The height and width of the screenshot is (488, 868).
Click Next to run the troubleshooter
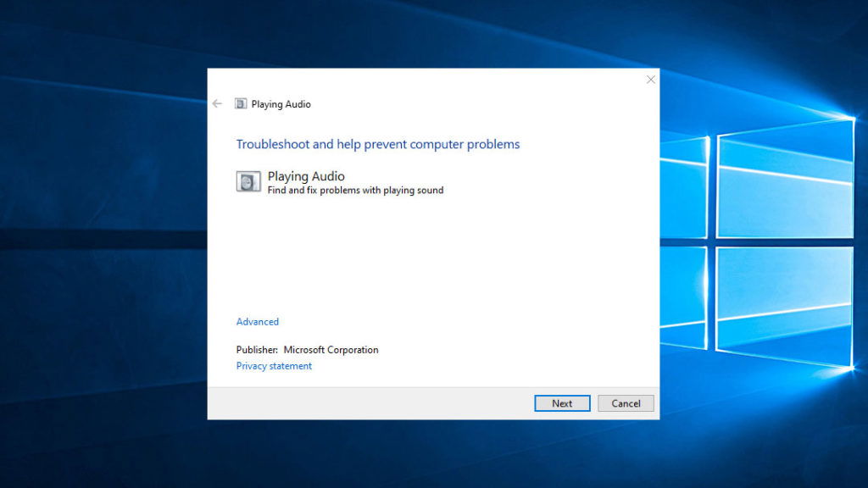click(x=561, y=403)
